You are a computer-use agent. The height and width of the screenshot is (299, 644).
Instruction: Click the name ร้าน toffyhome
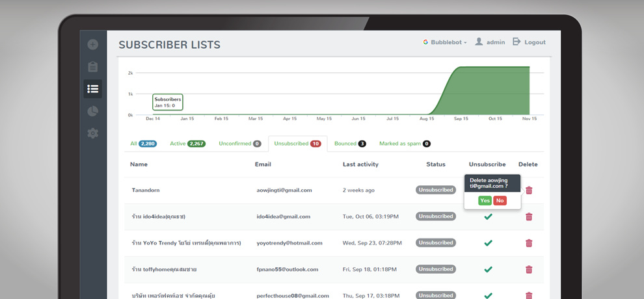(164, 270)
